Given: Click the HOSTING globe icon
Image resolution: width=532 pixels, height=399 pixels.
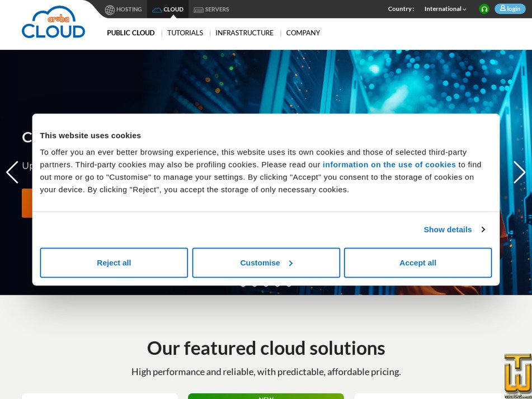Looking at the screenshot, I should tap(109, 9).
